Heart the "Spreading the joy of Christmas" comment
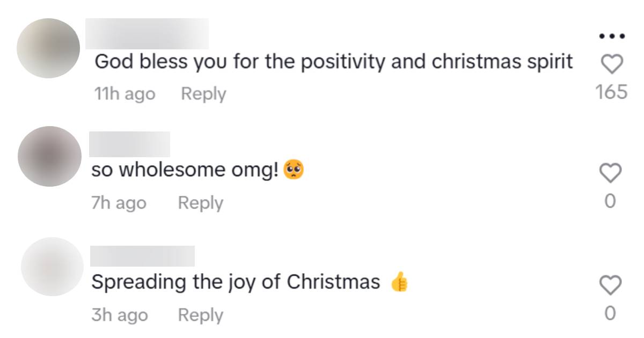The height and width of the screenshot is (338, 644). coord(610,284)
